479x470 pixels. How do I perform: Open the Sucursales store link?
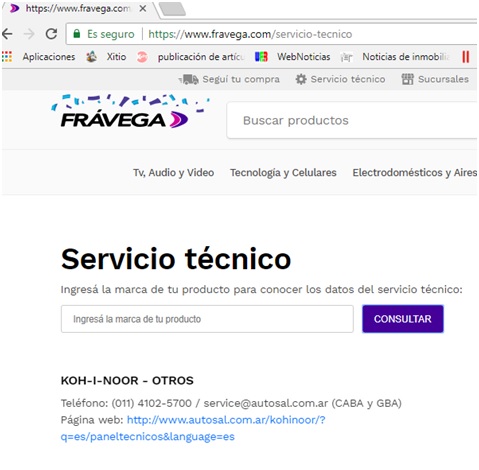435,79
